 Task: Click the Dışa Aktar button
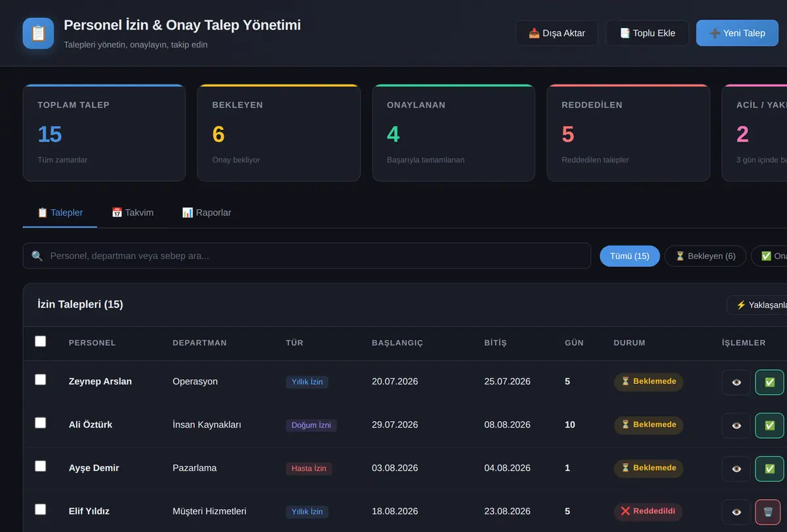tap(557, 33)
